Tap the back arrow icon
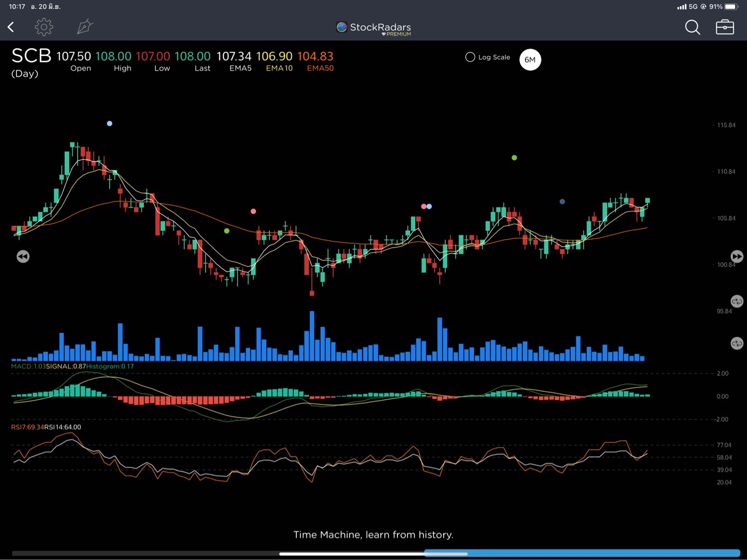This screenshot has width=747, height=560. [x=11, y=27]
